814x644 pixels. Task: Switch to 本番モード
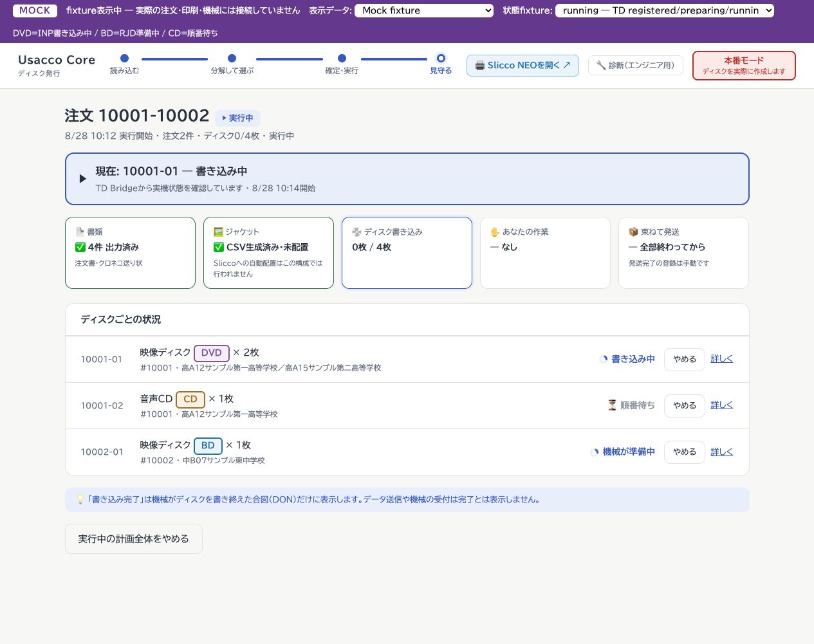click(x=744, y=66)
